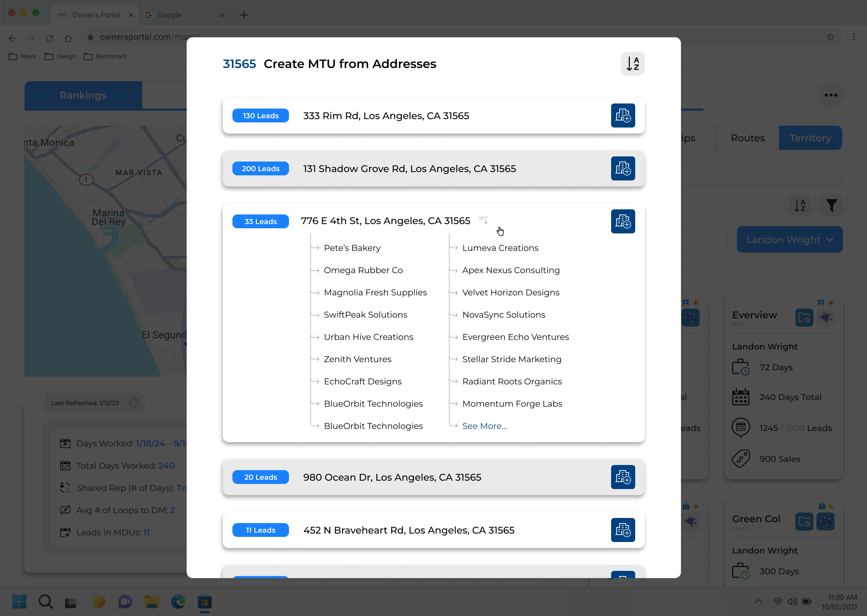The width and height of the screenshot is (867, 616).
Task: Create MTU for 452 N Braveheart Rd
Action: click(623, 530)
